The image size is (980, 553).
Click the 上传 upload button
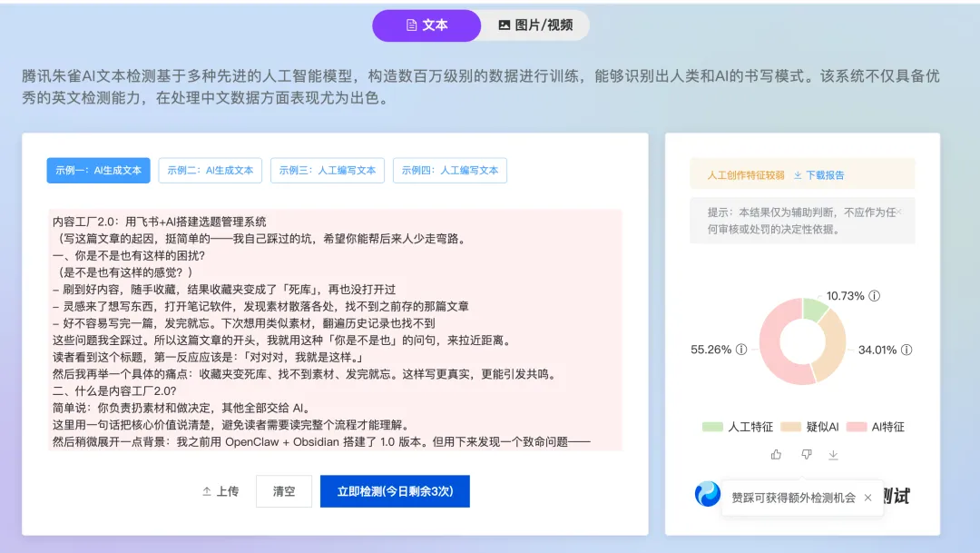tap(220, 491)
